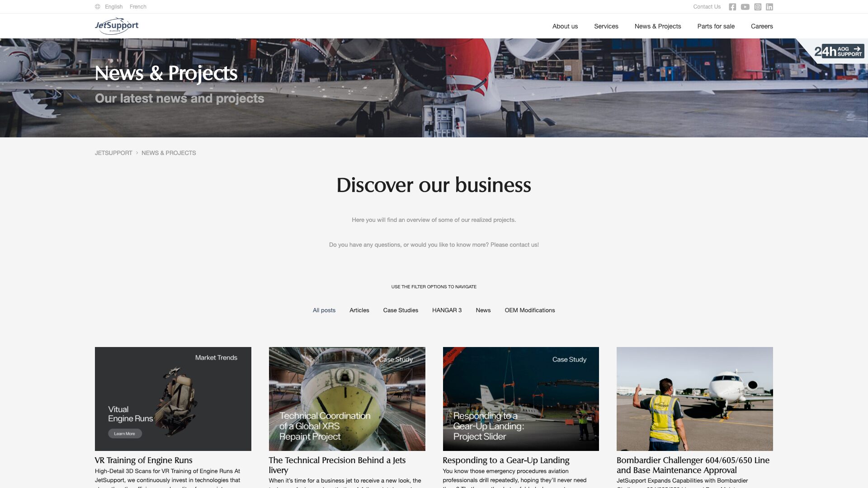Open the Facebook social icon
868x488 pixels.
click(732, 7)
